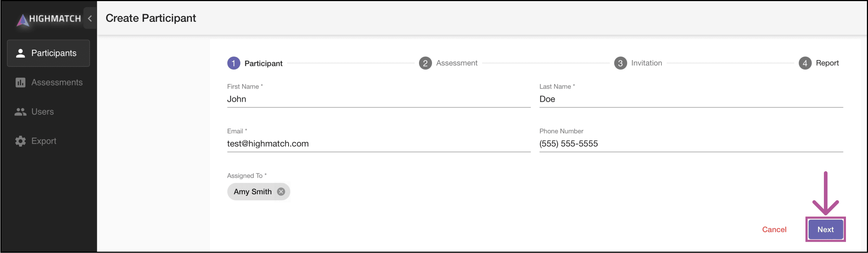
Task: Open the Export menu item
Action: 48,141
